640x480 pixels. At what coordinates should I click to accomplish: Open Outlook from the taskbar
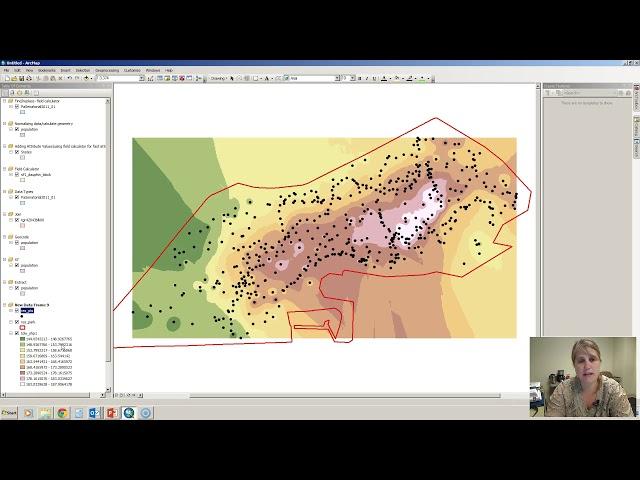click(x=95, y=412)
